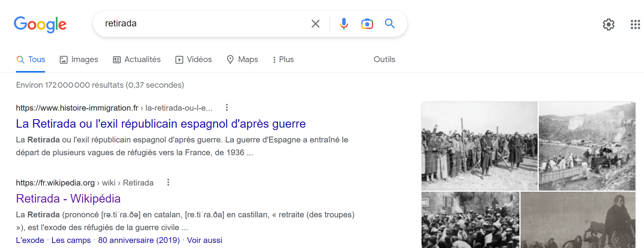Open options for the Wikipedia result
The image size is (644, 248).
tap(168, 182)
